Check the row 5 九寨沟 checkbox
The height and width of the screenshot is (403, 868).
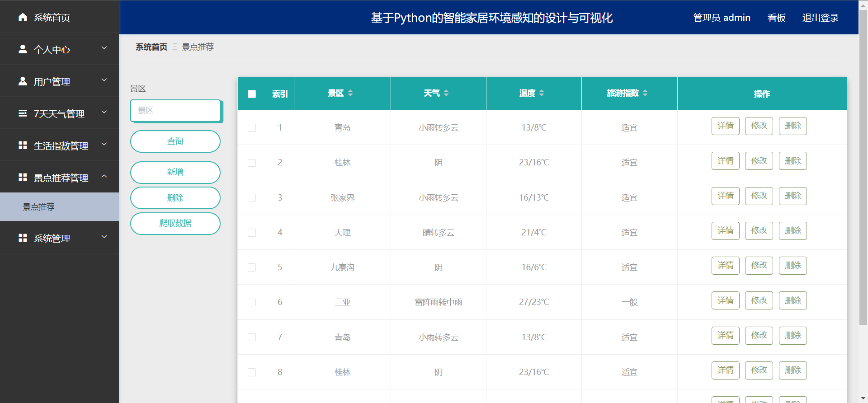click(252, 267)
